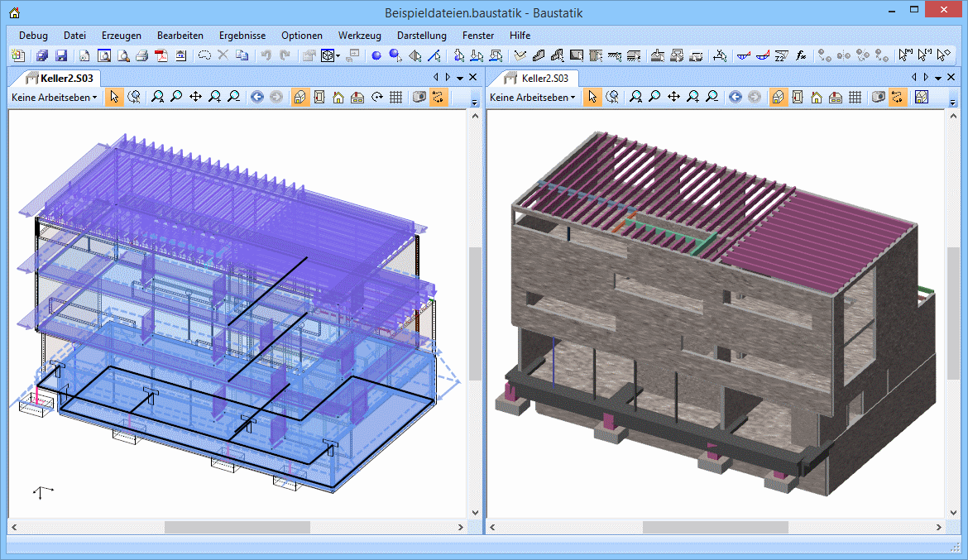Toggle the 3D isometric view button in right view
Screen dimensions: 968x560
[778, 97]
